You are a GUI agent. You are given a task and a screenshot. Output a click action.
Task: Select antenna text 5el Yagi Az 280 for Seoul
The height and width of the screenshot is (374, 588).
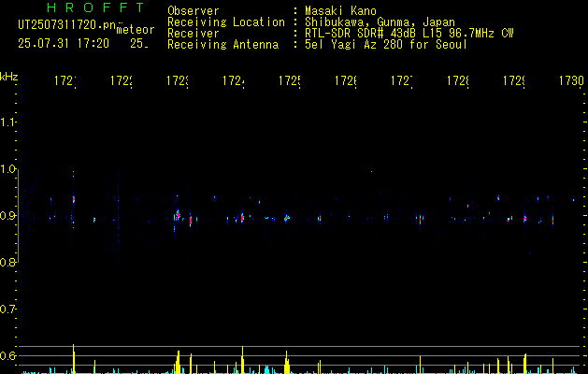386,45
